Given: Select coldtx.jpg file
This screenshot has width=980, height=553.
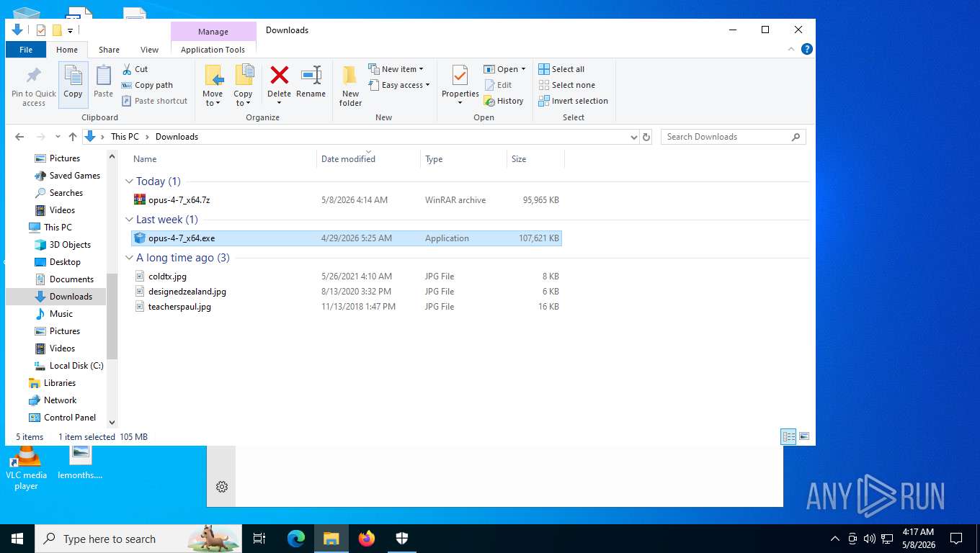Looking at the screenshot, I should [346, 276].
